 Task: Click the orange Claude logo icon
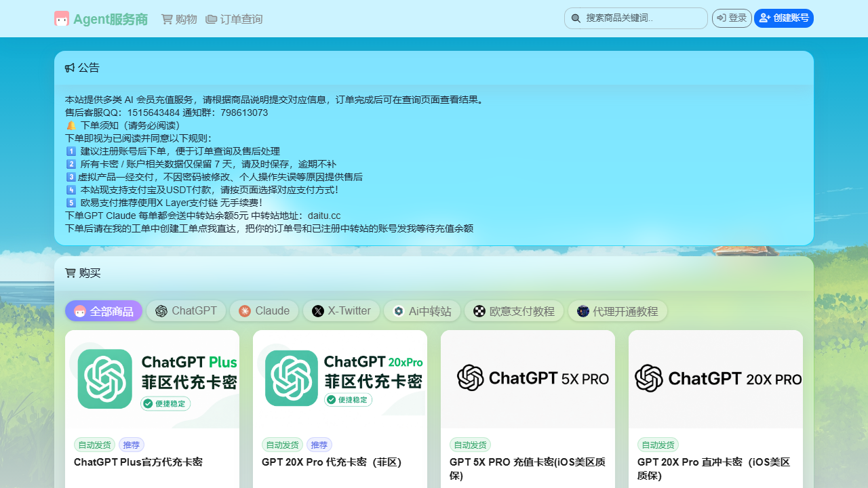(245, 311)
